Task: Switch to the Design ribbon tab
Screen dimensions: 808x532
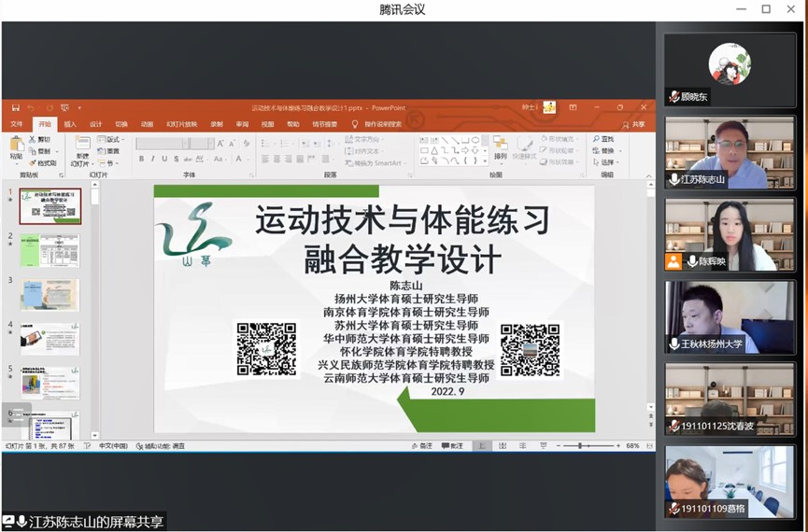Action: tap(95, 124)
